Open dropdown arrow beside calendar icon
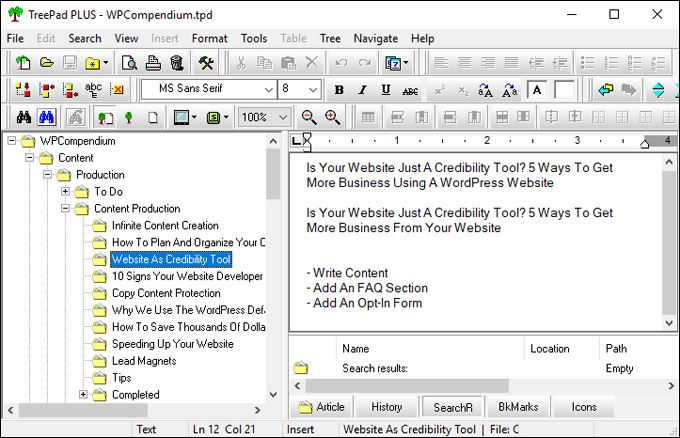 (406, 63)
